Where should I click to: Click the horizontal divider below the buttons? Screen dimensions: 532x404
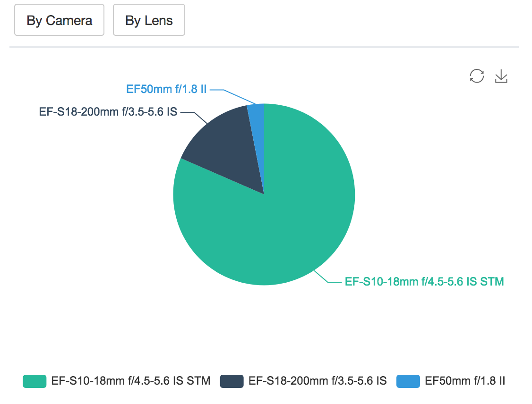(264, 47)
